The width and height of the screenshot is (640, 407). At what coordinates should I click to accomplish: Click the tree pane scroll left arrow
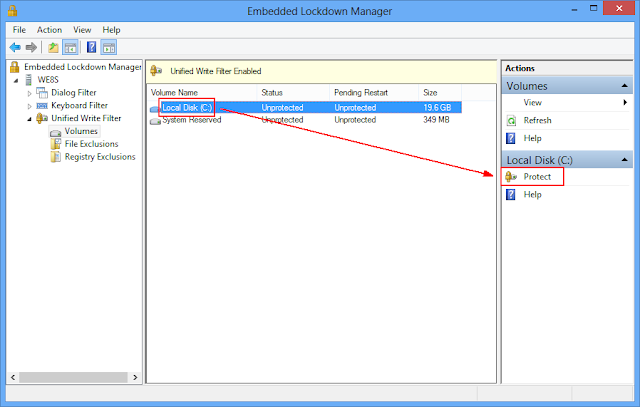(x=13, y=377)
